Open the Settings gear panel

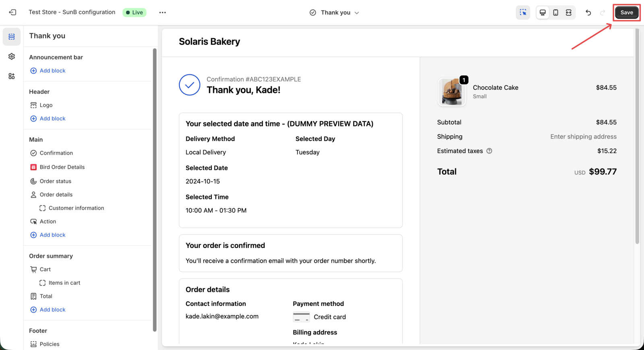(12, 56)
